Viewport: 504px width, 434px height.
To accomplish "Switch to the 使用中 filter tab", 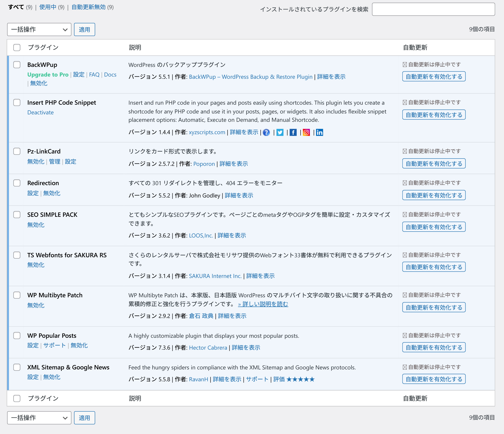I will pos(48,7).
